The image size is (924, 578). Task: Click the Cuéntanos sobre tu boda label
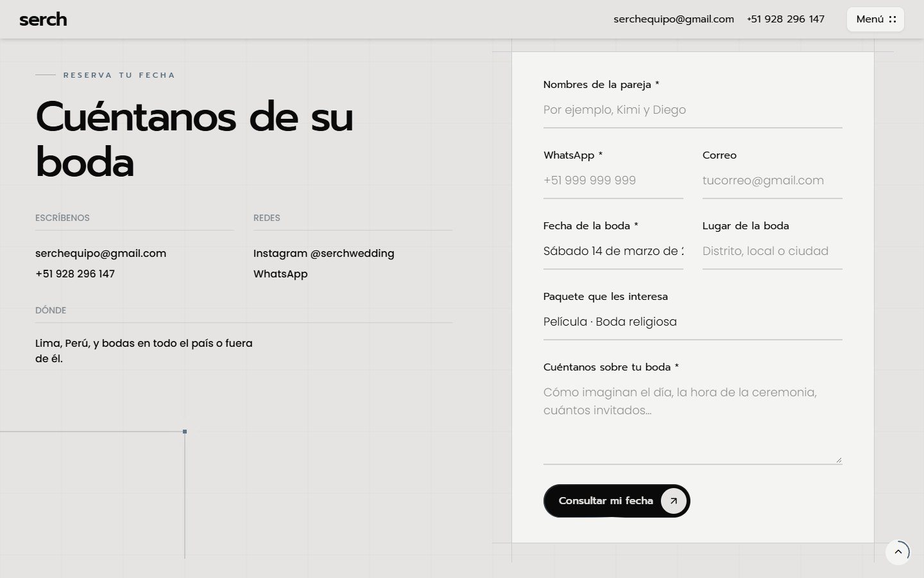611,367
